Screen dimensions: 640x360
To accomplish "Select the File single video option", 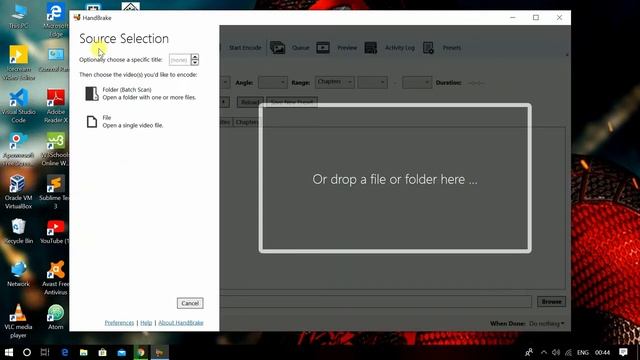I will [124, 121].
